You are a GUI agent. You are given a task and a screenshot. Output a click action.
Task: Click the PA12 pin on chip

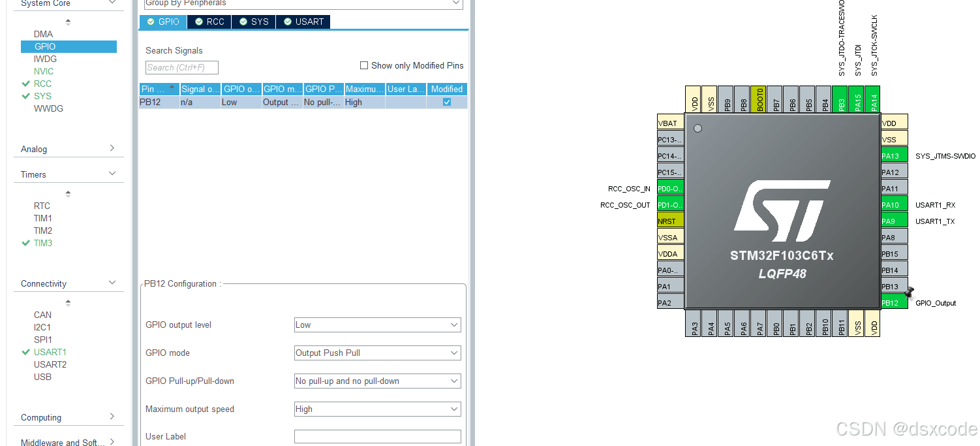[x=895, y=172]
